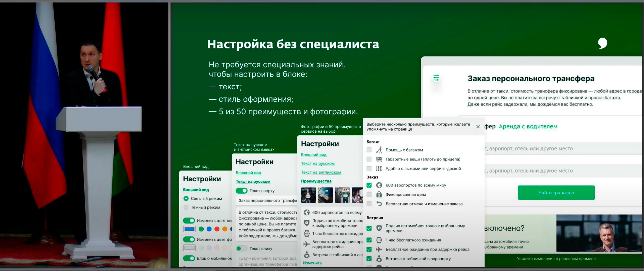
Task: Turn off the Текст вверху toggle
Action: (241, 191)
